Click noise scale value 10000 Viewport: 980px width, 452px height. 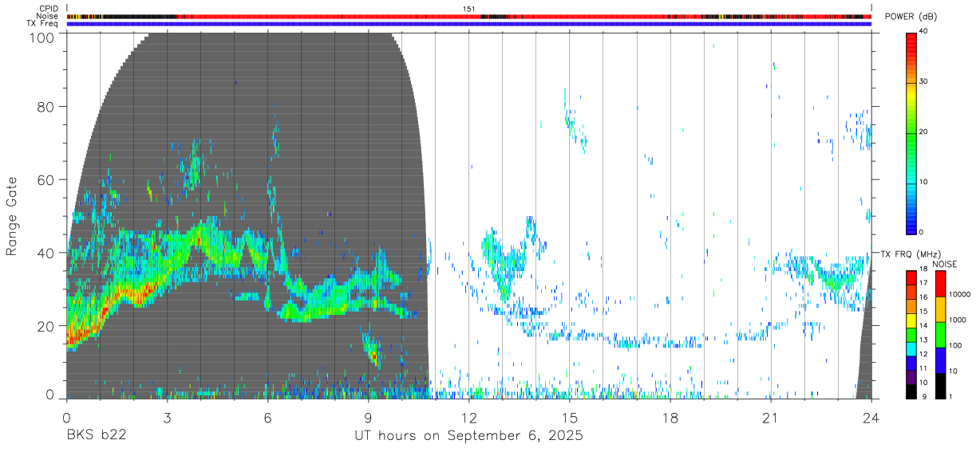point(958,294)
